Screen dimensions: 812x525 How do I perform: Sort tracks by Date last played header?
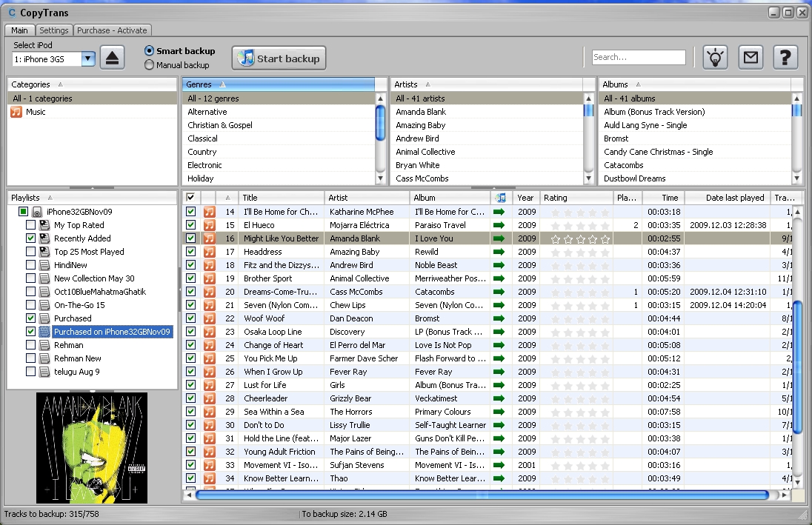pyautogui.click(x=728, y=198)
